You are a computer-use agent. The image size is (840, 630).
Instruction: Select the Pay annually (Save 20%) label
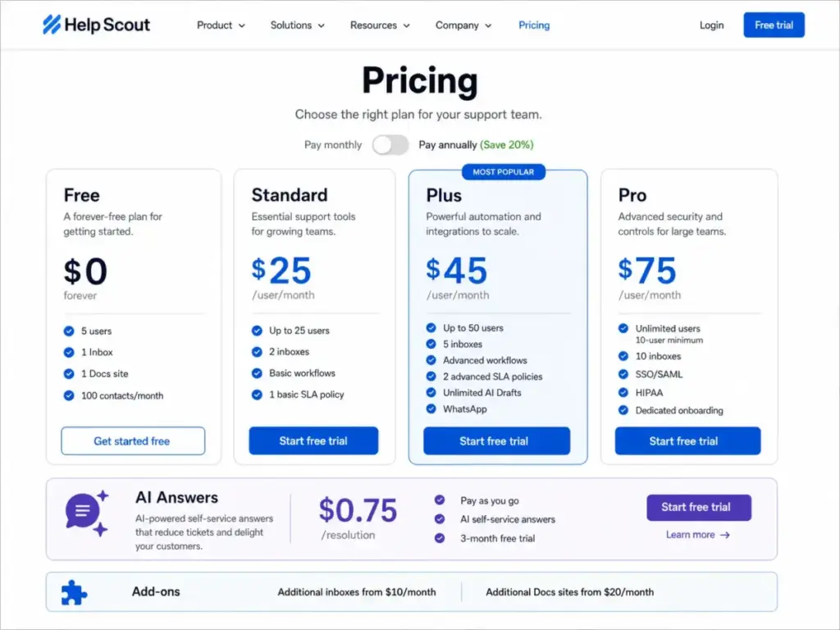476,144
